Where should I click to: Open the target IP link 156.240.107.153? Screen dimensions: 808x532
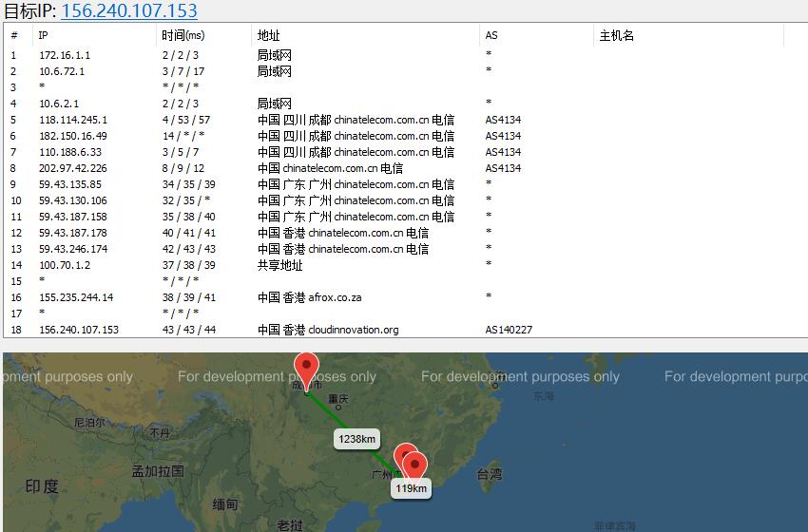coord(129,11)
